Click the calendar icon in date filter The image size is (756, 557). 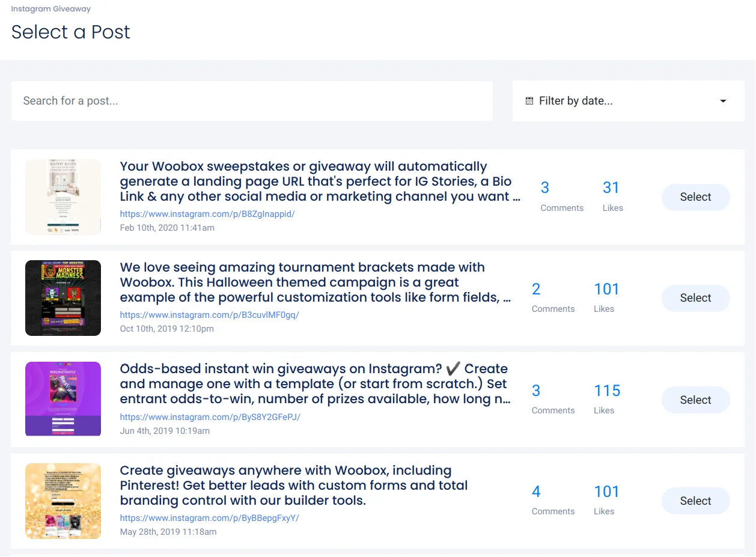click(529, 101)
